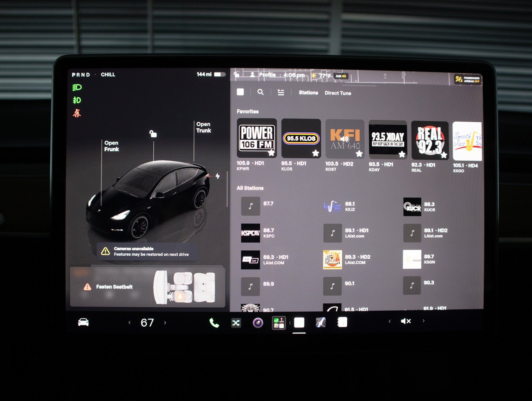Screen dimensions: 532x401
Task: Tap the Favorites section heading
Action: click(x=247, y=111)
